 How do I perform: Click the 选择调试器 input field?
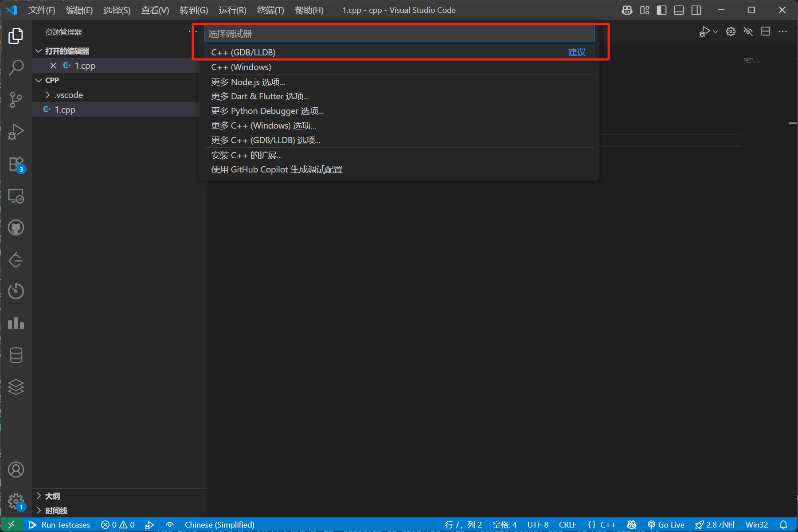coord(399,34)
